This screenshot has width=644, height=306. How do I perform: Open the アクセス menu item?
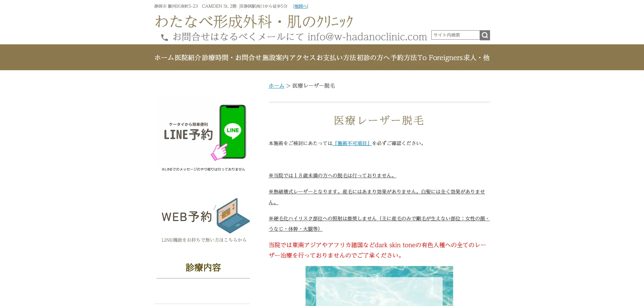coord(304,57)
